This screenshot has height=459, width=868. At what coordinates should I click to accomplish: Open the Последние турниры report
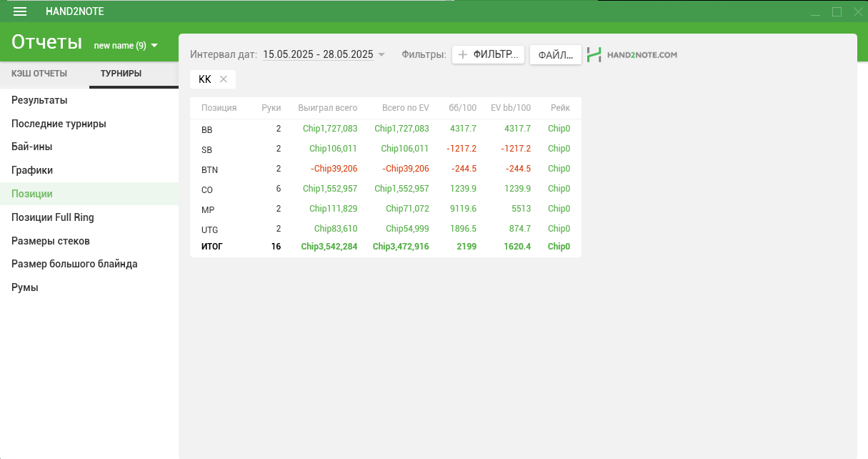[x=59, y=124]
